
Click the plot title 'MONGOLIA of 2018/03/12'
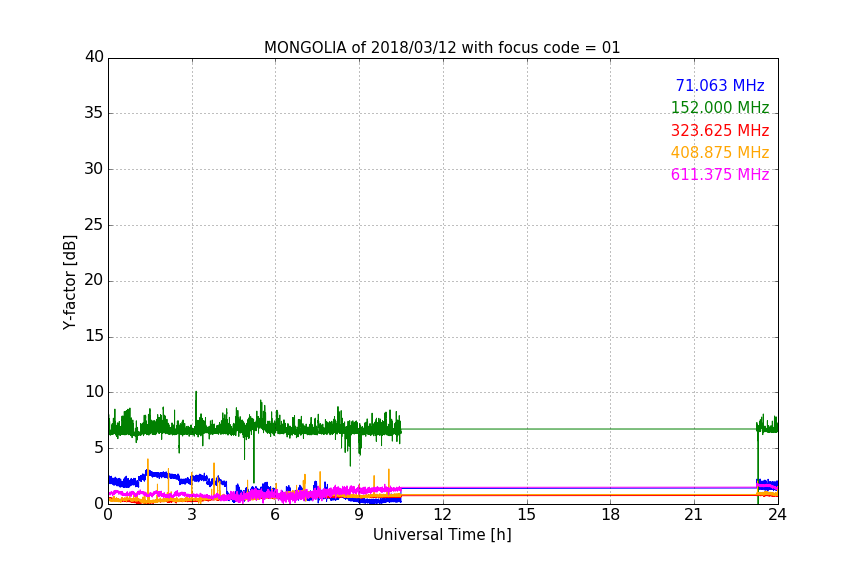[360, 47]
